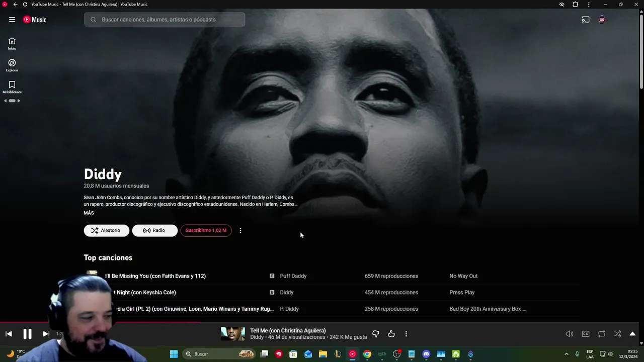Open the No Way Out album link
Screen dimensions: 644x362
pos(463,276)
